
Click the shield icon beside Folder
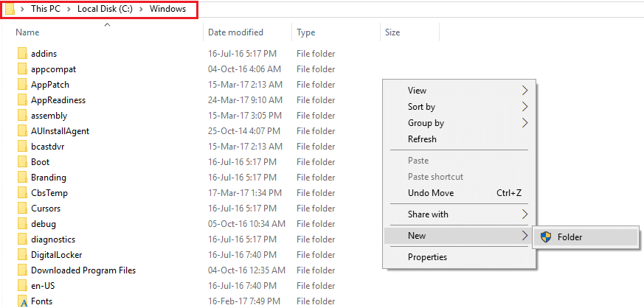[545, 237]
